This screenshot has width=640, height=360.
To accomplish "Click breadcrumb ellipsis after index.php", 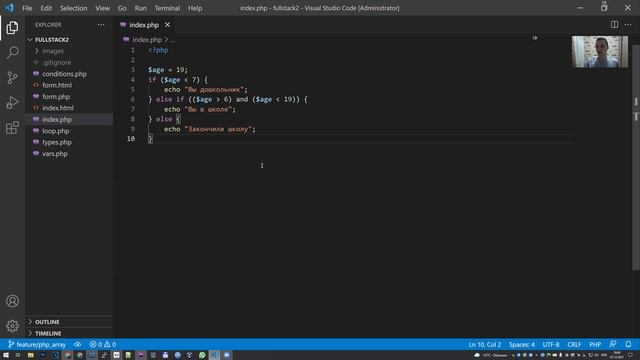I will click(173, 40).
